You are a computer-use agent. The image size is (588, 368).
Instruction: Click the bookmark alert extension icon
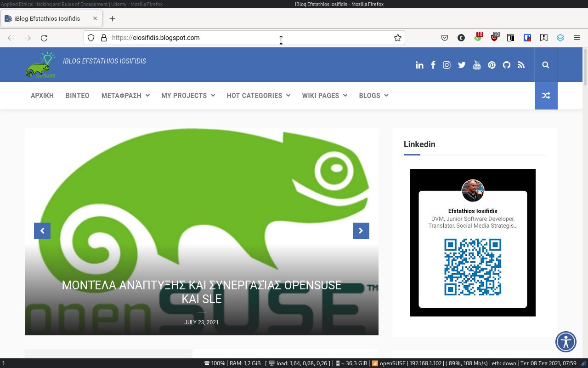tap(543, 38)
